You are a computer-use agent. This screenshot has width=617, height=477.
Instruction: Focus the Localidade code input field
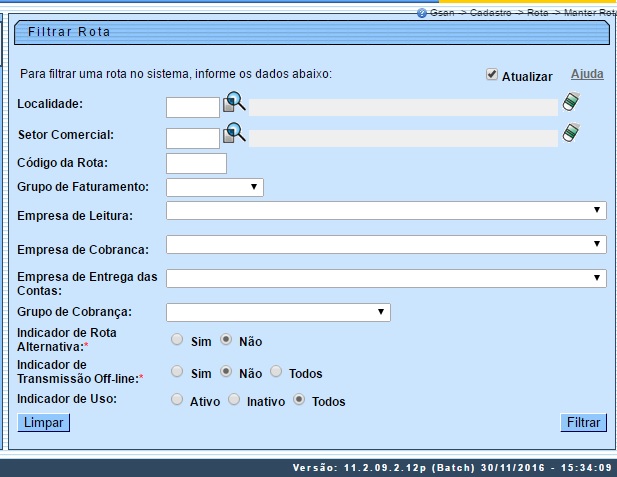coord(192,107)
